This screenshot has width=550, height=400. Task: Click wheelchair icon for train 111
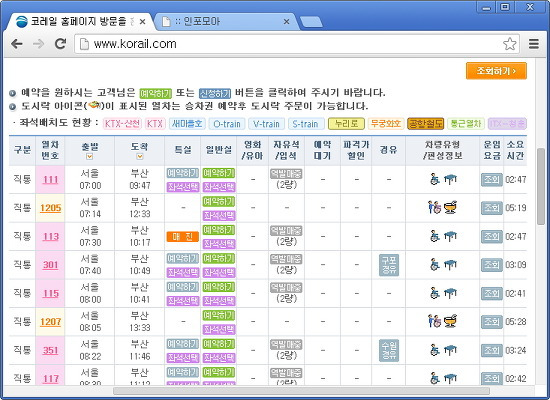[435, 179]
